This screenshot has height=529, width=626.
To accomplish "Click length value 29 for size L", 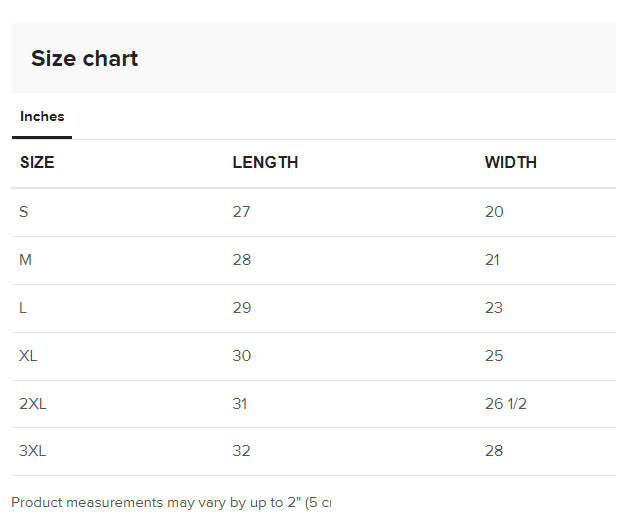I will 242,308.
